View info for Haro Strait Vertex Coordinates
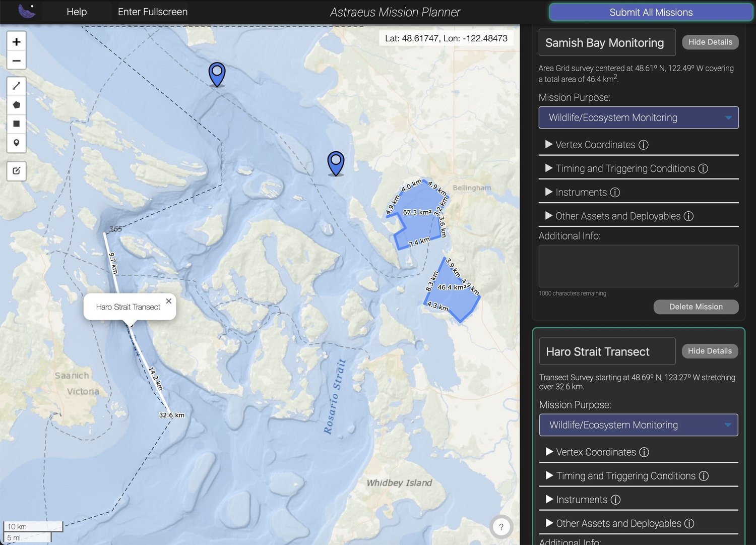The width and height of the screenshot is (756, 545). [644, 452]
